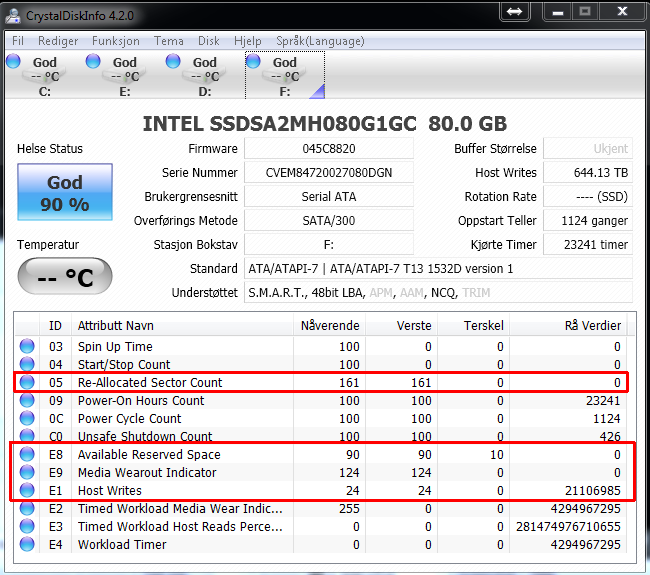Select the Workload Timer attribute name

click(122, 544)
